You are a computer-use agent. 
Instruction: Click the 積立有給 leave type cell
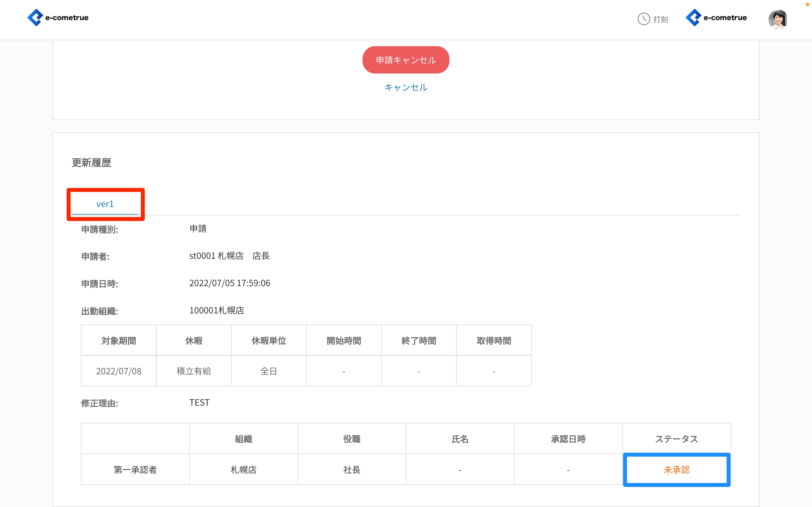click(194, 371)
